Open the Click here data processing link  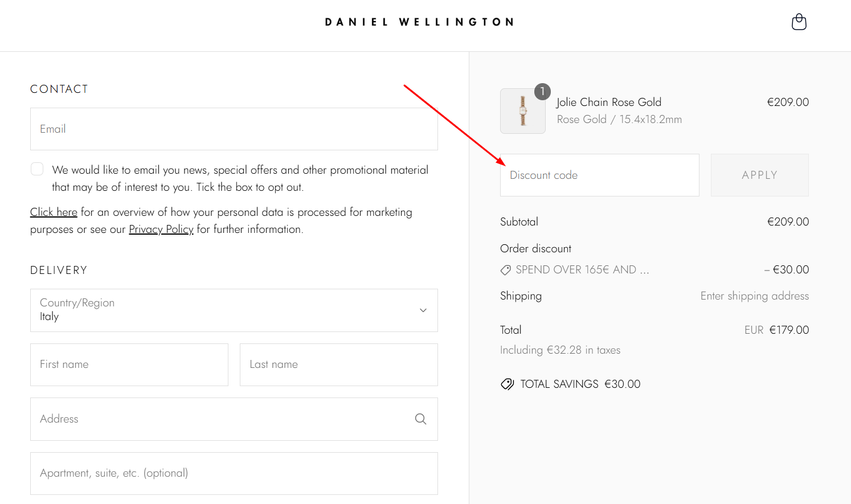click(x=54, y=212)
